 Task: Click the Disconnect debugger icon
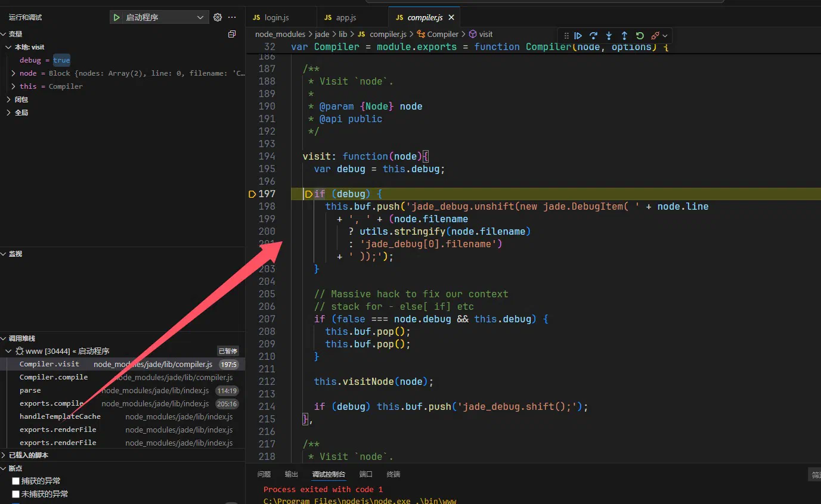[x=655, y=36]
